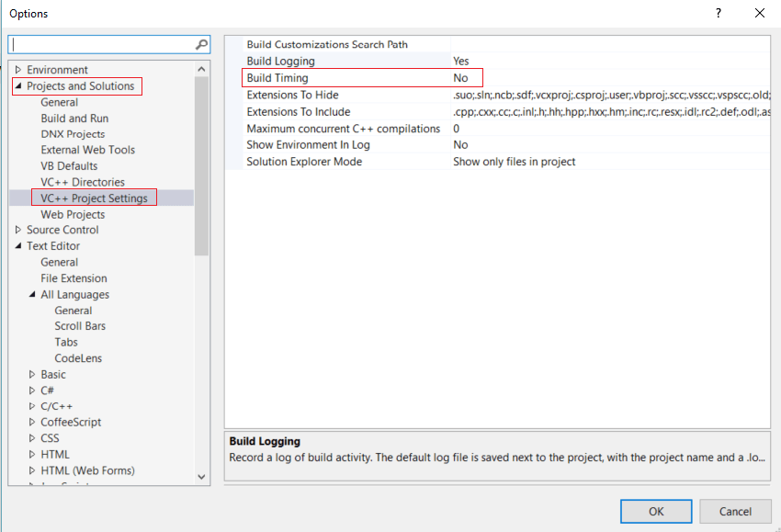Viewport: 781px width, 532px height.
Task: Open CodeLens under All Languages
Action: pyautogui.click(x=78, y=358)
